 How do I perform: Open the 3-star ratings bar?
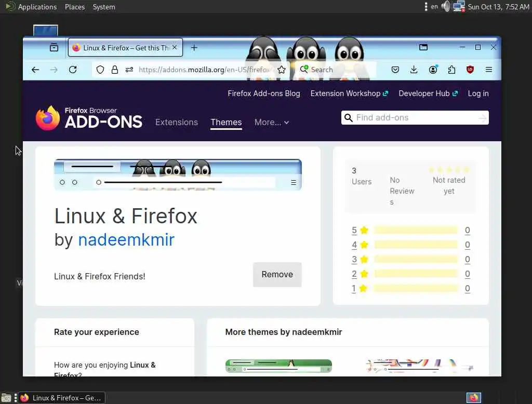[416, 259]
